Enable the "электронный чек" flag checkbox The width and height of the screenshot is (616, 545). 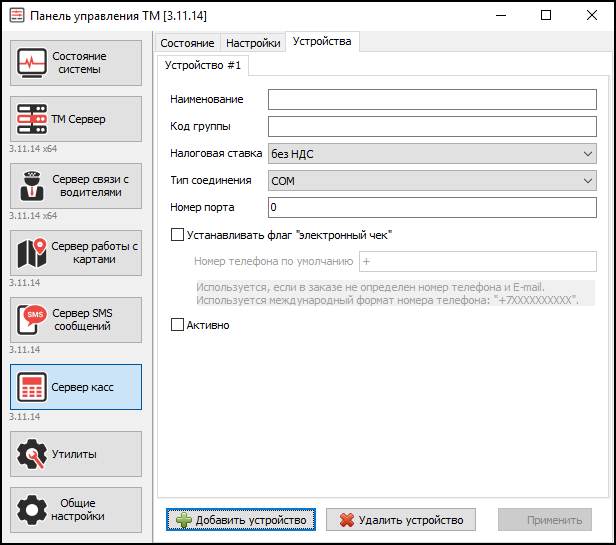[x=178, y=235]
